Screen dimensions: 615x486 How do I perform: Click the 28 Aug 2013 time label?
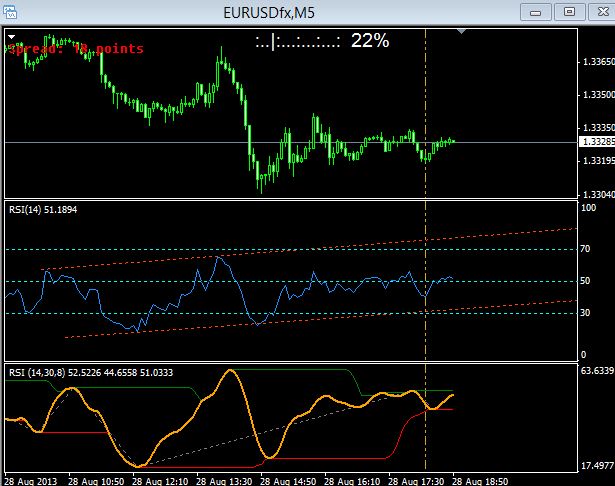pyautogui.click(x=31, y=481)
